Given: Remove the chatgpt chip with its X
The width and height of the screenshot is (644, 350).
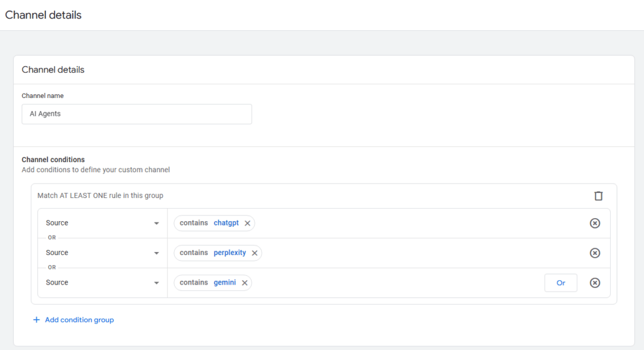Looking at the screenshot, I should click(x=247, y=223).
